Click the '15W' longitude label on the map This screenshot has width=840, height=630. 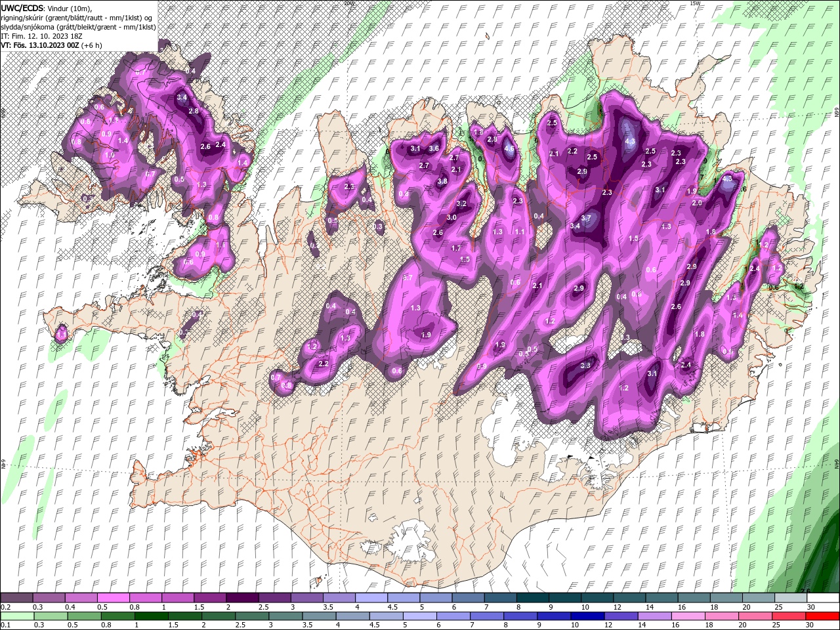[x=695, y=3]
